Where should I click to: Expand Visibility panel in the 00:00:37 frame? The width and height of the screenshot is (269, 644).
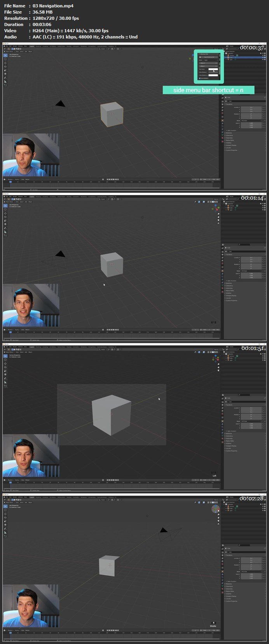coord(228,143)
